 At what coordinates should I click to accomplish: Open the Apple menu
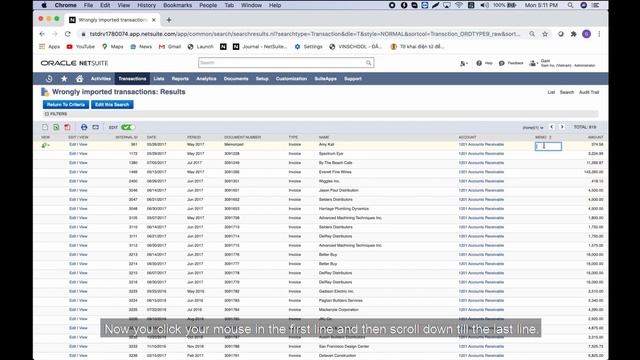44,5
